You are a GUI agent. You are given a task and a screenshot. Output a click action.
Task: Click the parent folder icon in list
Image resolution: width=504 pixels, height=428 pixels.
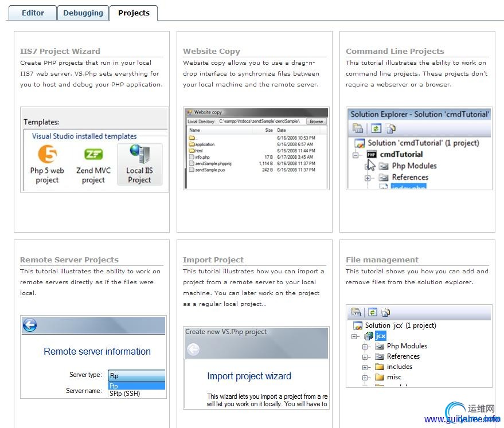(192, 138)
